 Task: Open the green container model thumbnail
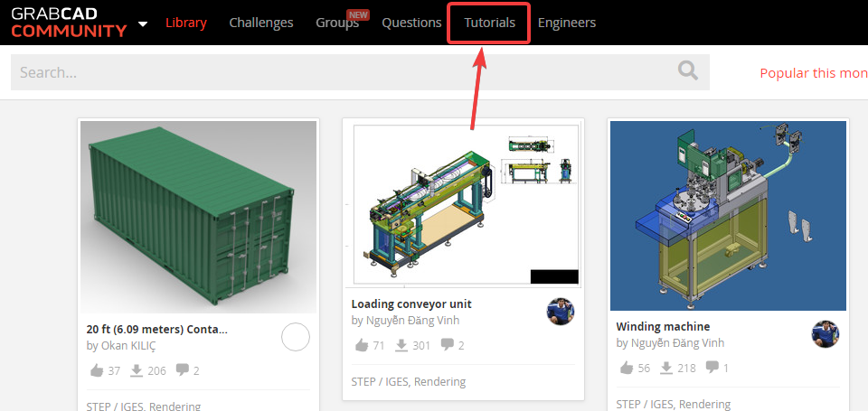tap(198, 217)
